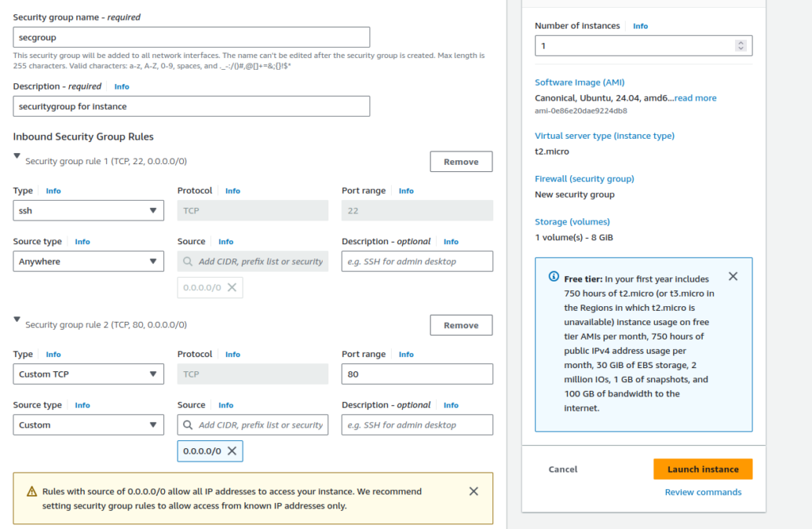Screen dimensions: 812x529
Task: Open the Type dropdown showing ssh
Action: tap(88, 211)
